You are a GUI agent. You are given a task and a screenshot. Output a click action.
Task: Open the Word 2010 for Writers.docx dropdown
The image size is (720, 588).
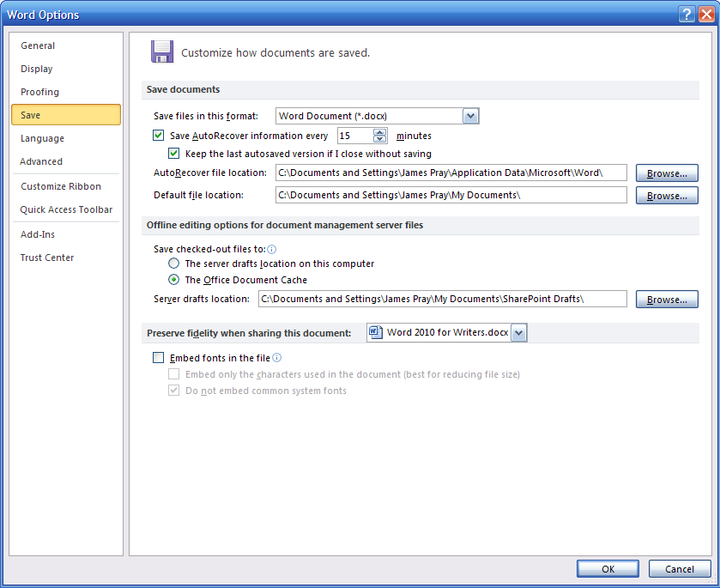pyautogui.click(x=519, y=332)
